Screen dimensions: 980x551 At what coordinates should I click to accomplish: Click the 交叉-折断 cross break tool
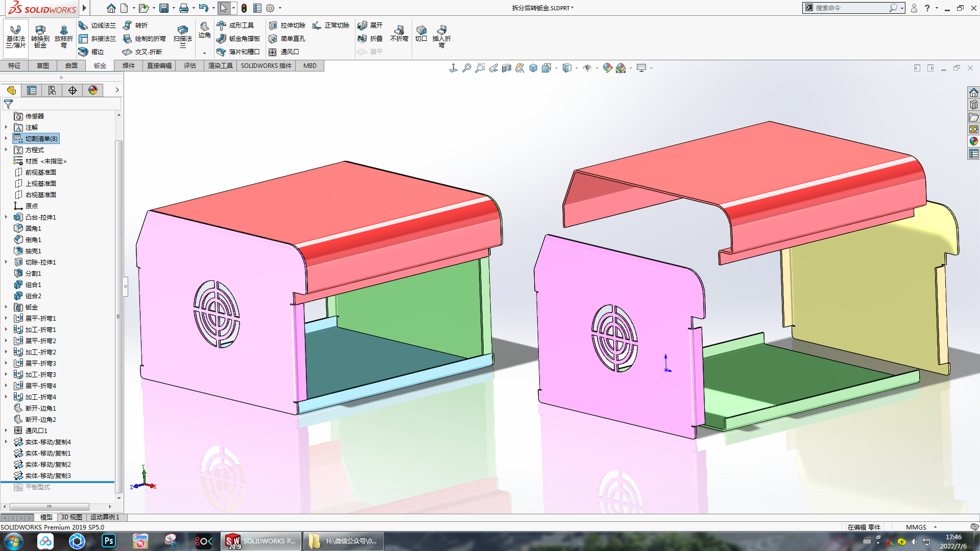142,52
